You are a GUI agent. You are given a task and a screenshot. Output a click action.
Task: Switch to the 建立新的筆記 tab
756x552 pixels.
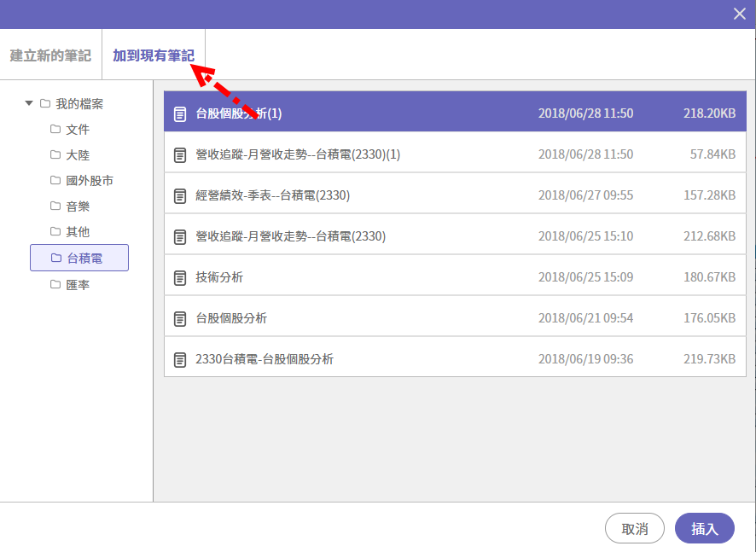[x=50, y=55]
